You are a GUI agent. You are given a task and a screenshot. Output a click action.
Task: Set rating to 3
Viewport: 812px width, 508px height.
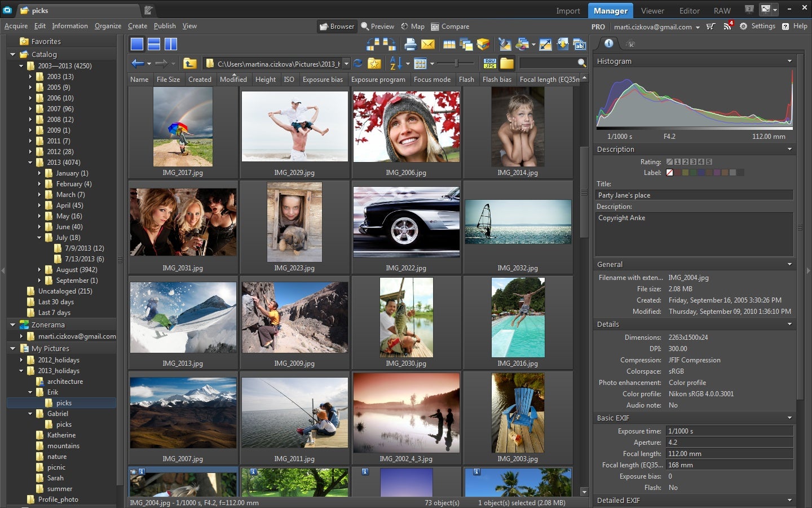(x=694, y=162)
